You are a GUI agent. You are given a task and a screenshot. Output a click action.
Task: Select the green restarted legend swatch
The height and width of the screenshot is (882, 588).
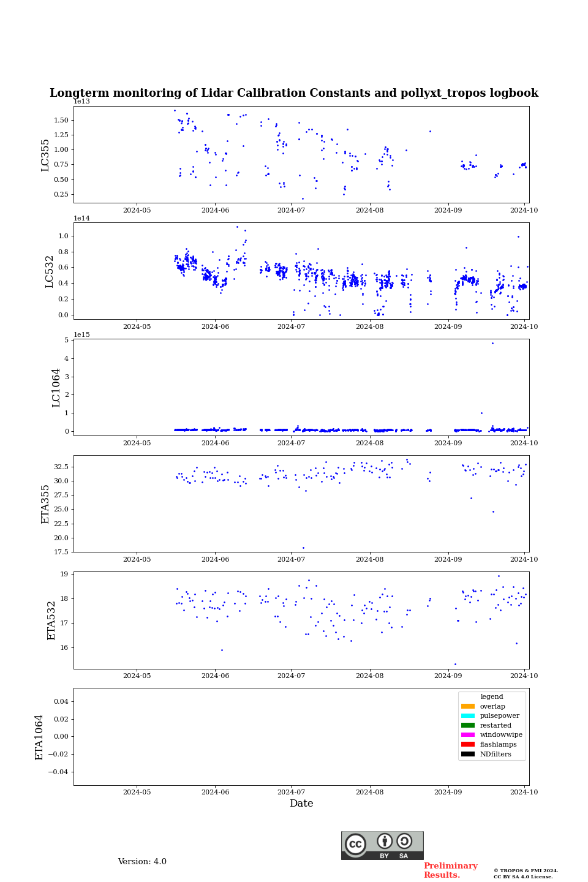(x=468, y=725)
